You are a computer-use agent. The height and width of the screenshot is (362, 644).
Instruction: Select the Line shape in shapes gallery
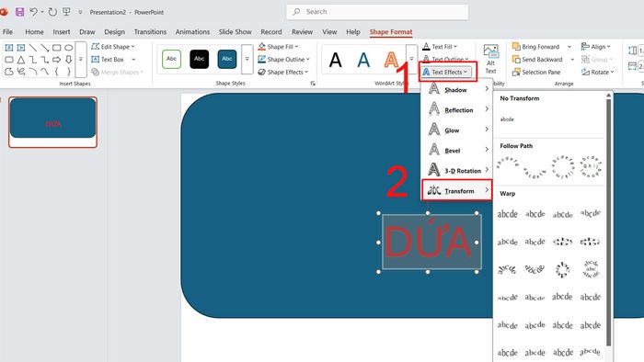coord(33,48)
